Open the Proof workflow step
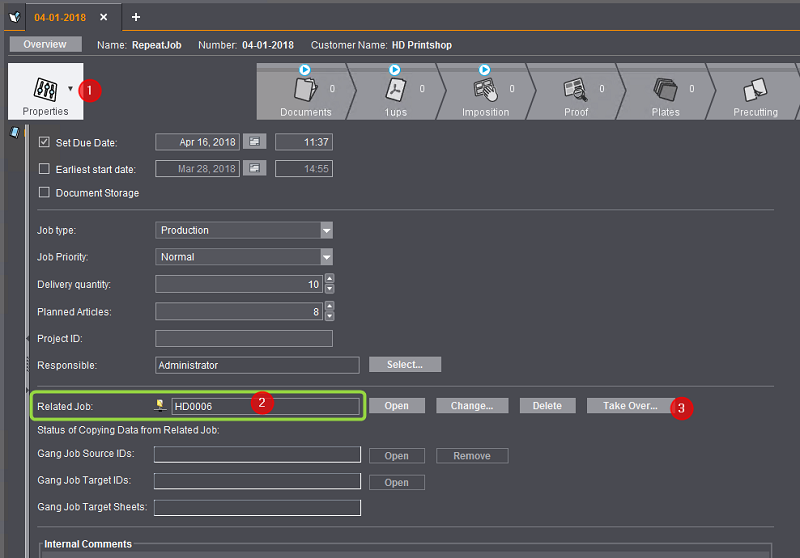Viewport: 800px width, 558px height. point(576,93)
